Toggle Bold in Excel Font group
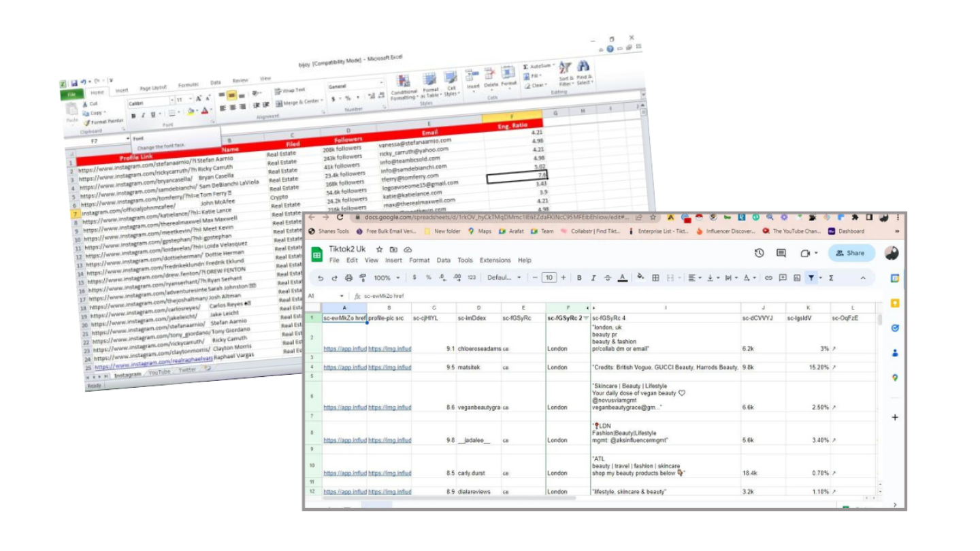 click(x=134, y=116)
